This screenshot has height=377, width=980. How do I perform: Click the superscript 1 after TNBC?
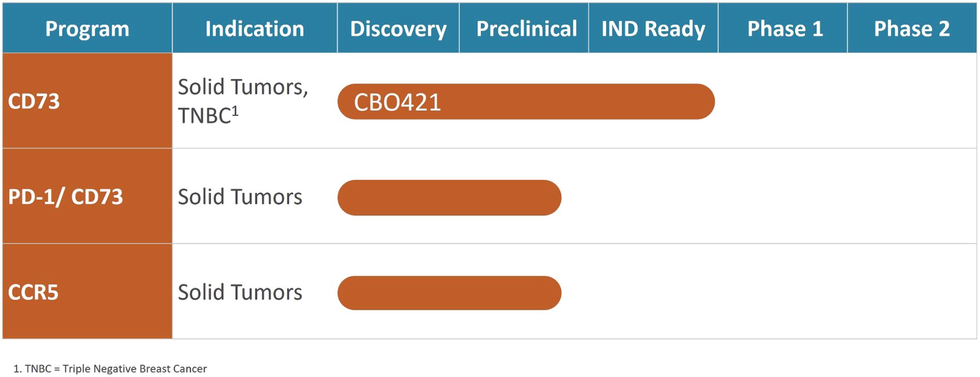235,110
